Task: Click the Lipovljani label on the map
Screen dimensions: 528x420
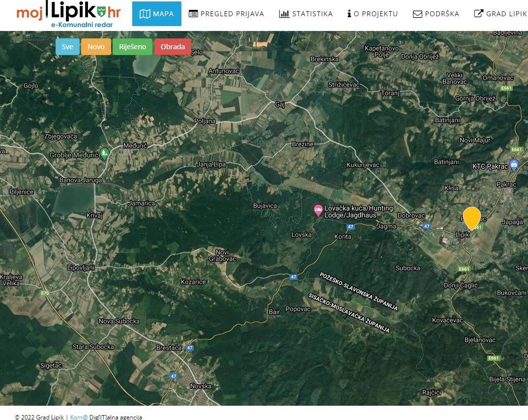Action: pyautogui.click(x=80, y=268)
